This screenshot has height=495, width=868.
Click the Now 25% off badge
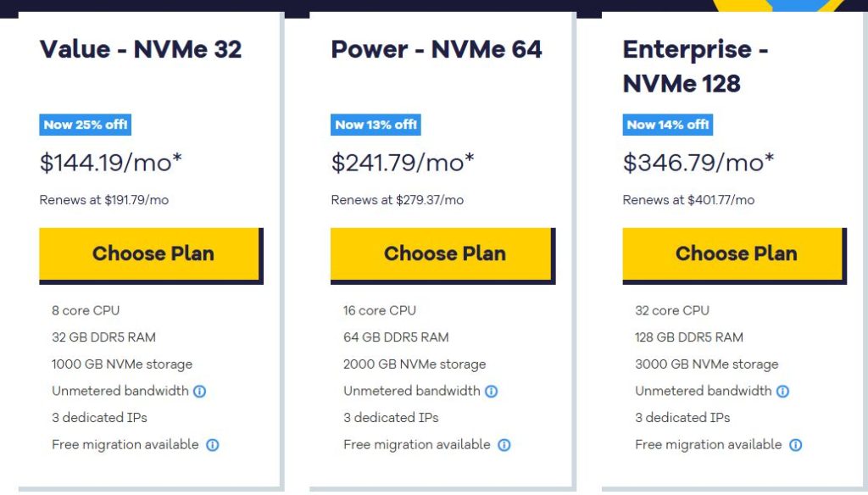(x=85, y=124)
